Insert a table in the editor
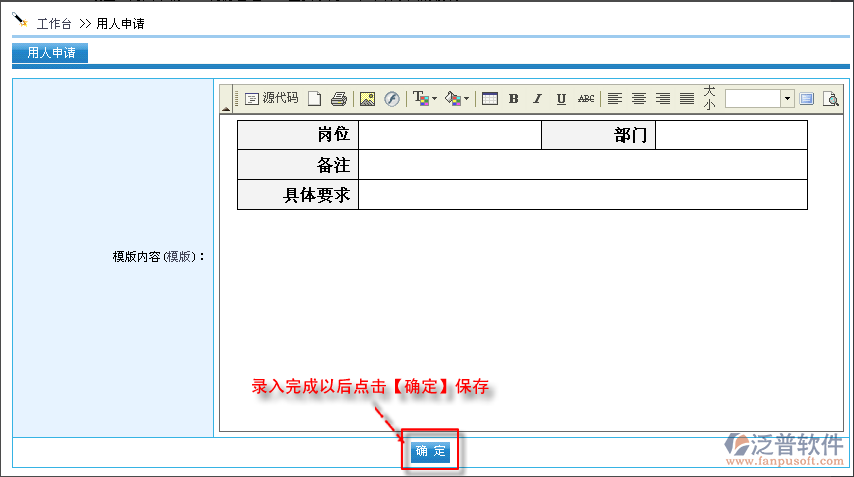 click(x=490, y=99)
